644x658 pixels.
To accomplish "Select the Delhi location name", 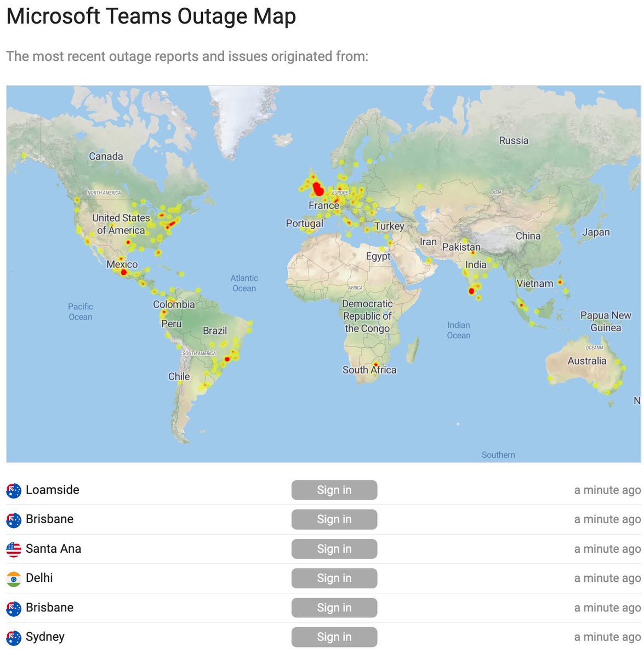I will tap(39, 578).
